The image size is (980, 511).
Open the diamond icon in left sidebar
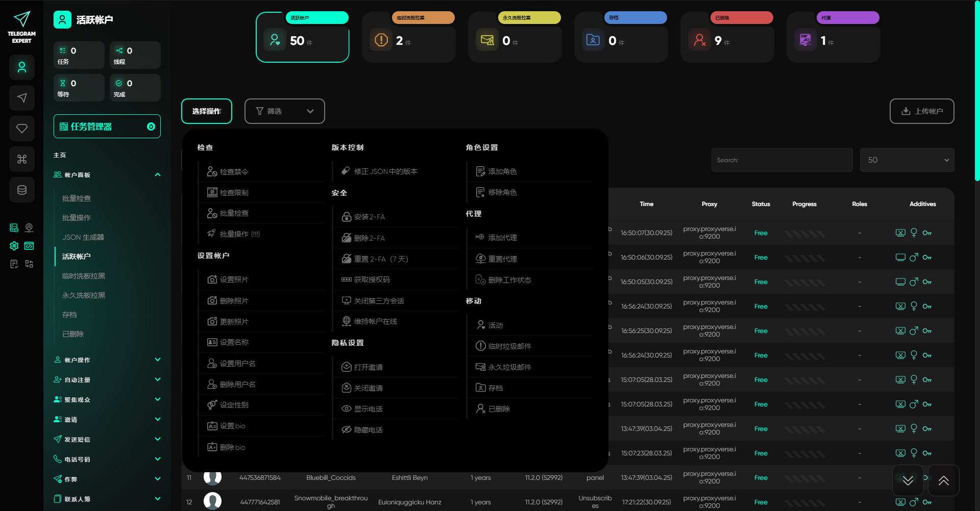(x=22, y=129)
